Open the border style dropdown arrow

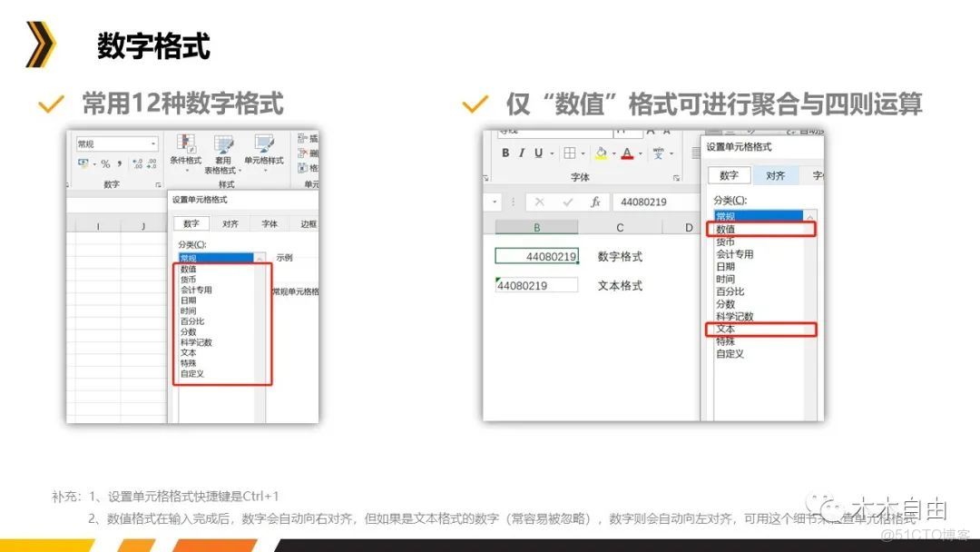tap(583, 153)
